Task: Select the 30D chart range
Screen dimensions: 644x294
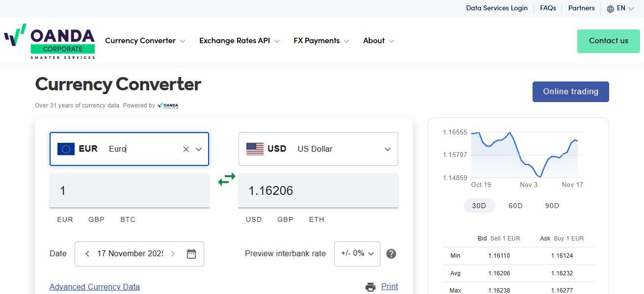Action: click(479, 206)
